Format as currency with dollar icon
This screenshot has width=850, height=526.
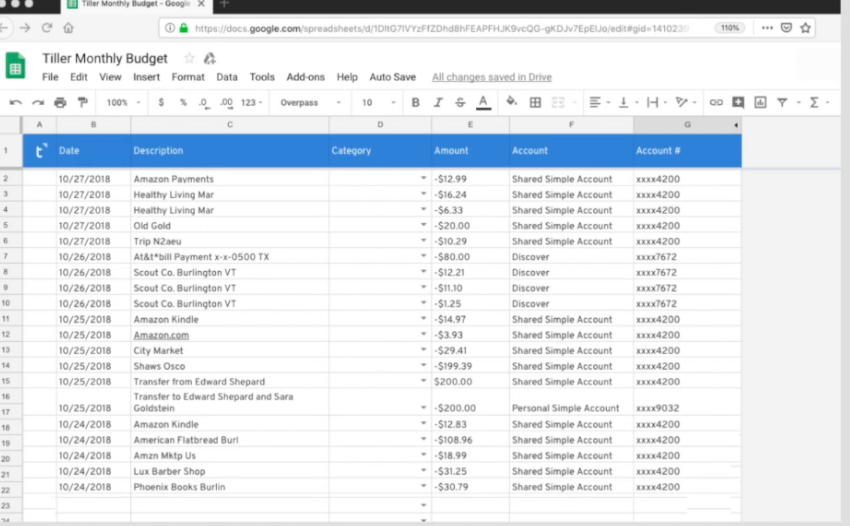pyautogui.click(x=161, y=102)
